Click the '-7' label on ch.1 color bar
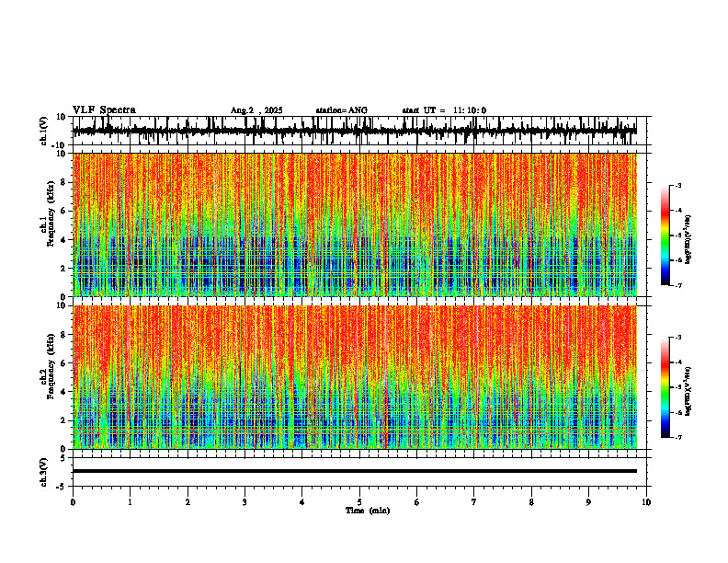This screenshot has height=563, width=728. coord(678,285)
